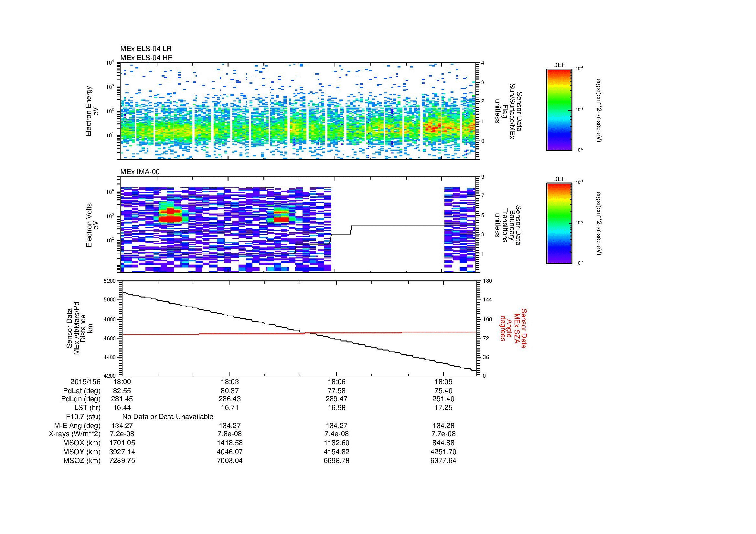Image resolution: width=756 pixels, height=534 pixels.
Task: Click the '2019/156' date label
Action: [x=85, y=382]
